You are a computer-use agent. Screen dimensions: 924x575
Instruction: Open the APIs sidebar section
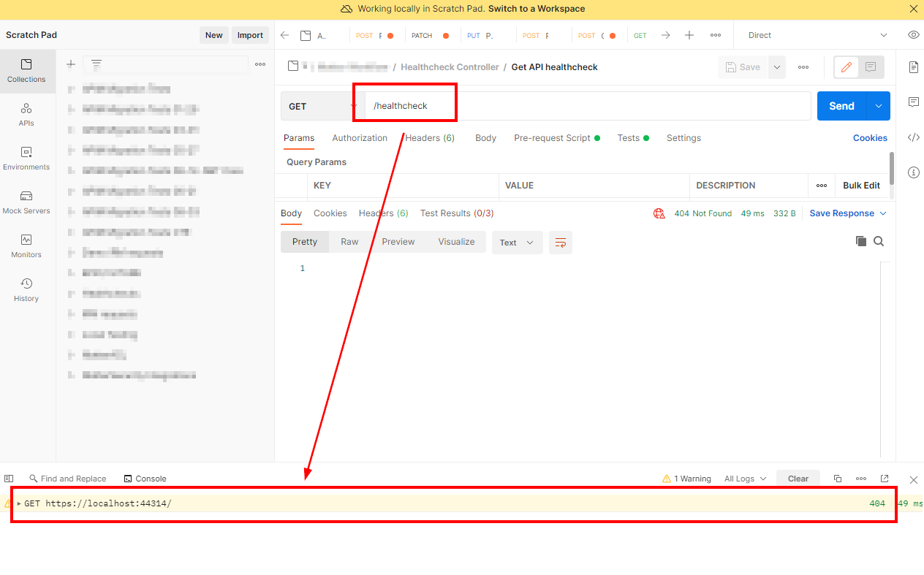[27, 115]
